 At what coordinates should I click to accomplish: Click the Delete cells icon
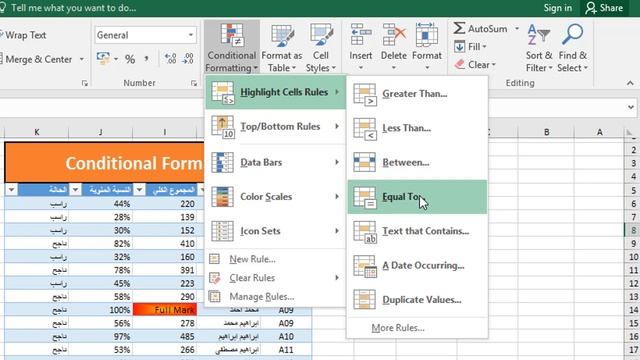(393, 34)
